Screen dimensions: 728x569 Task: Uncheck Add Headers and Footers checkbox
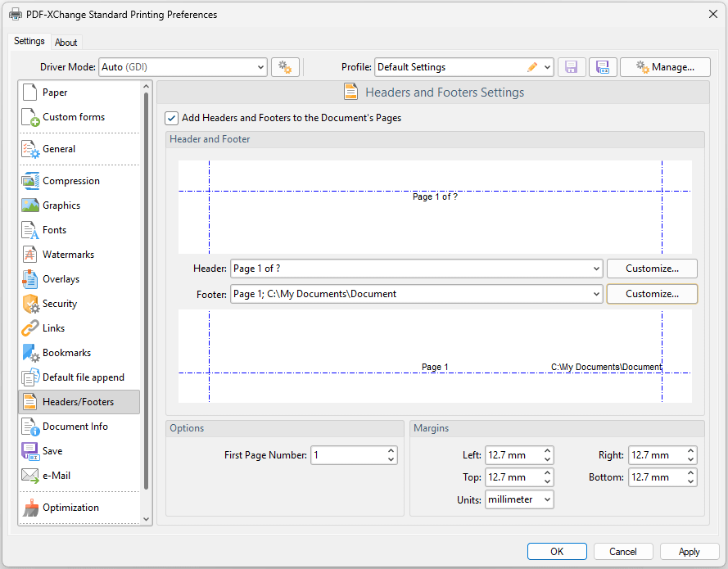click(171, 118)
